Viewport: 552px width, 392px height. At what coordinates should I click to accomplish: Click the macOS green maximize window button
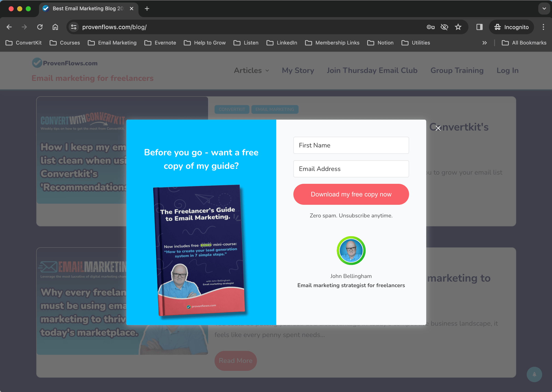[28, 9]
